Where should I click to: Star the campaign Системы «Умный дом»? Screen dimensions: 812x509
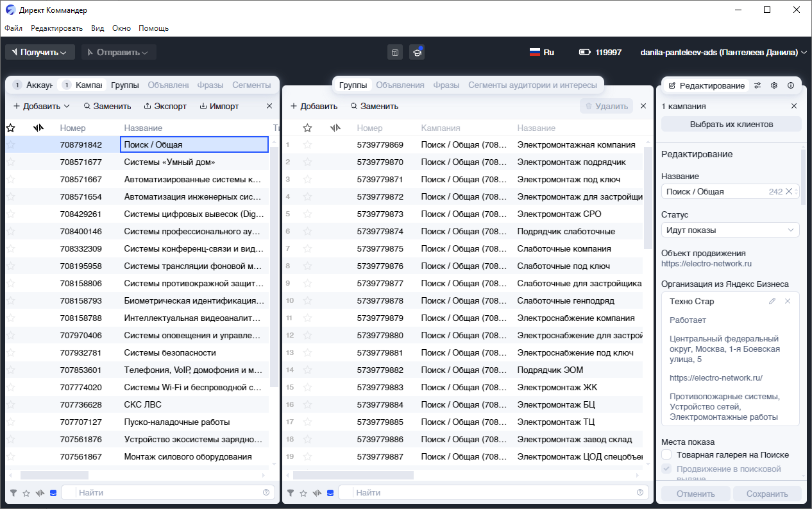[x=10, y=162]
